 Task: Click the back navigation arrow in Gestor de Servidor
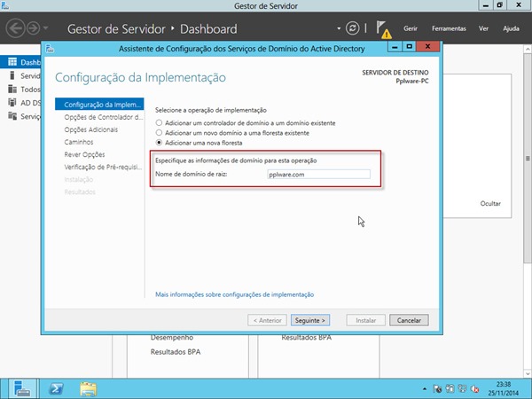[15, 28]
